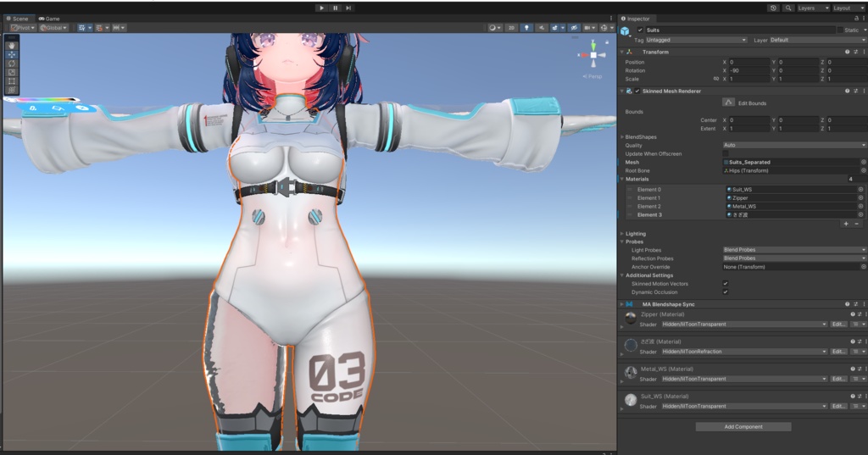Select the Move tool
868x455 pixels.
click(x=12, y=55)
